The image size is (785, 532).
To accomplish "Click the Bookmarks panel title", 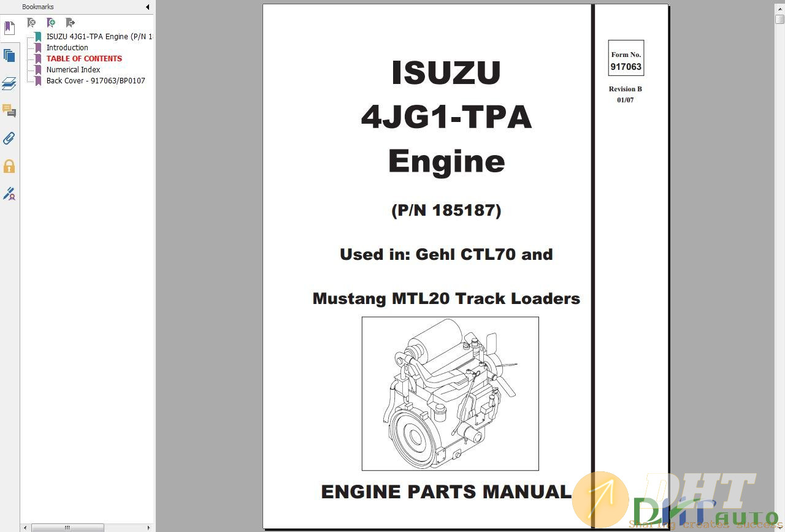I will [x=38, y=7].
